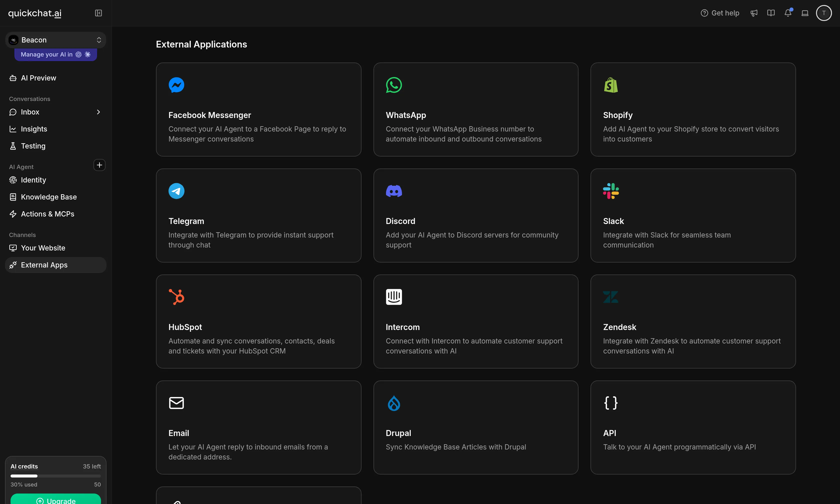Click the Shopify bag icon
Image resolution: width=840 pixels, height=504 pixels.
[x=610, y=85]
